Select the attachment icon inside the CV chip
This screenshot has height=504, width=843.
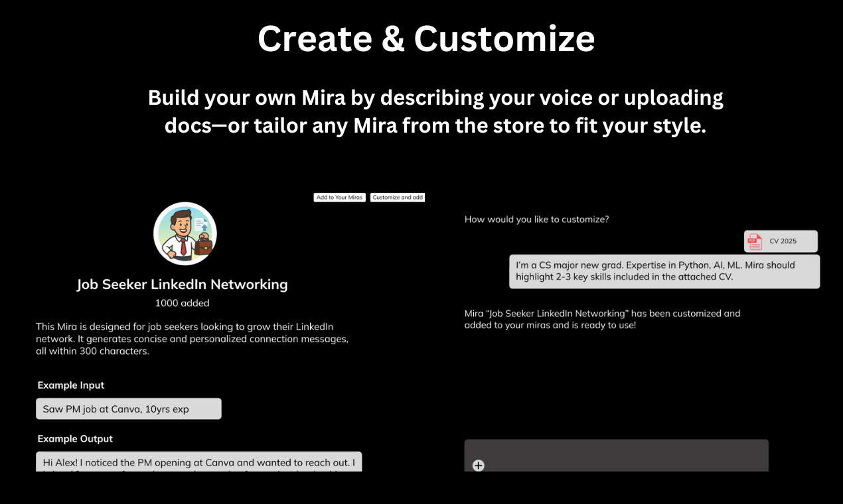tap(755, 241)
